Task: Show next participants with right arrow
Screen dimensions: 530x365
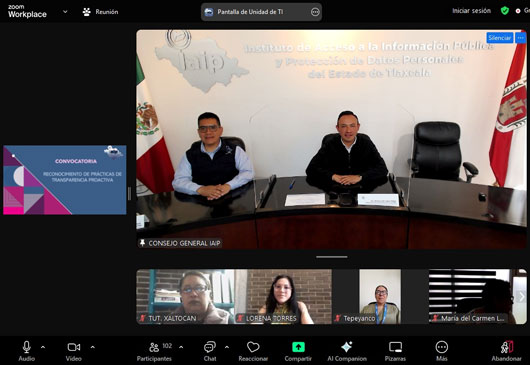Action: coord(522,297)
